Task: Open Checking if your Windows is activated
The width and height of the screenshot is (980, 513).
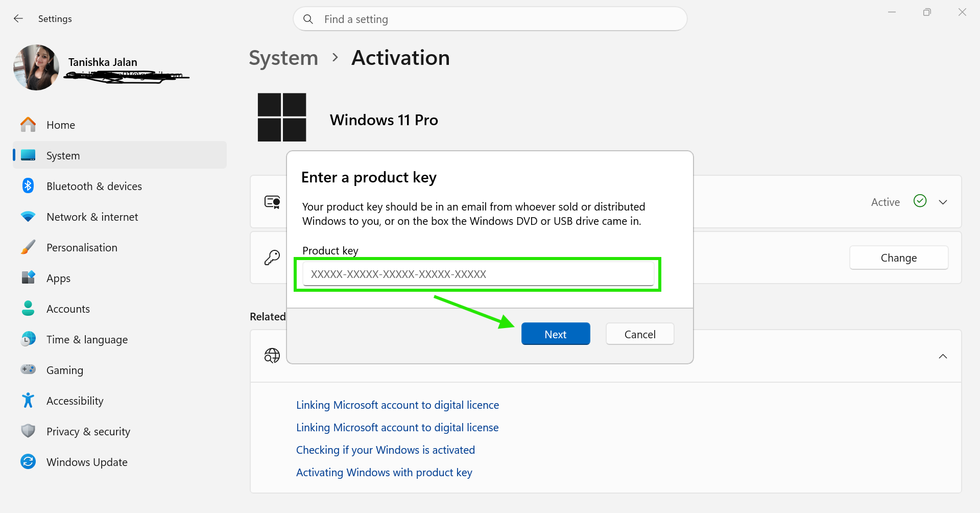Action: tap(386, 450)
